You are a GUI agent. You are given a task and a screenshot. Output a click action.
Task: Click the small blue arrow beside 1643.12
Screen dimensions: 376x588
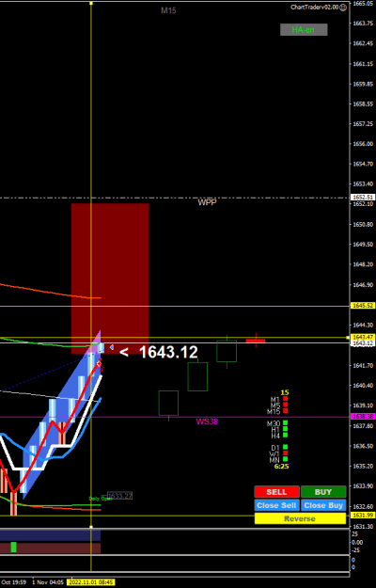(x=111, y=347)
